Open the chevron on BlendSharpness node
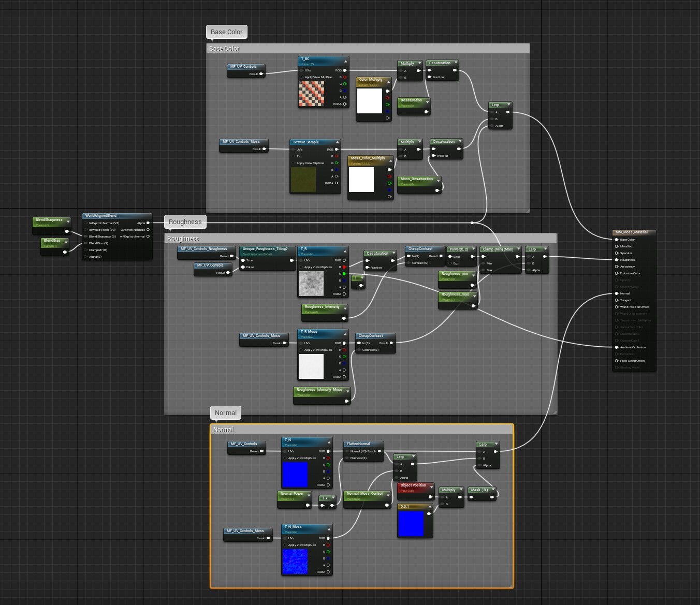Viewport: 700px width, 605px height. [x=67, y=222]
